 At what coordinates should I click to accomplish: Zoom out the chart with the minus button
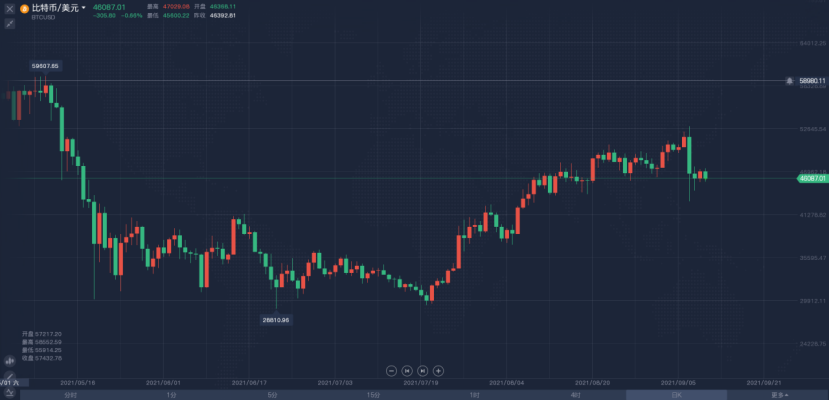tap(392, 370)
